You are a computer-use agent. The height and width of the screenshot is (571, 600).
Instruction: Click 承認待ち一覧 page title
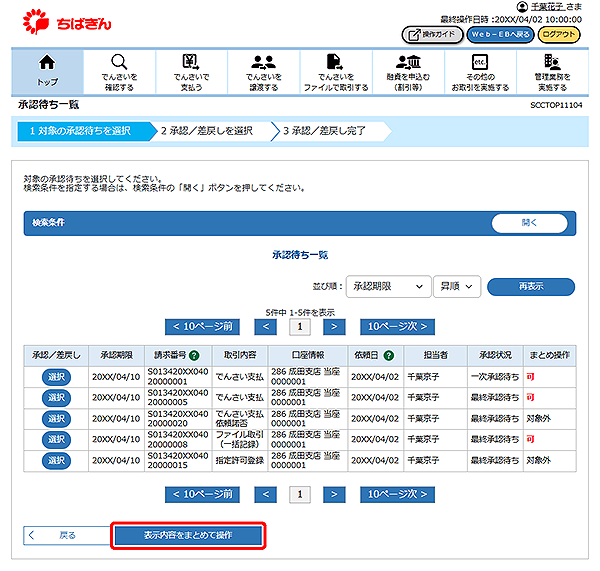point(49,105)
